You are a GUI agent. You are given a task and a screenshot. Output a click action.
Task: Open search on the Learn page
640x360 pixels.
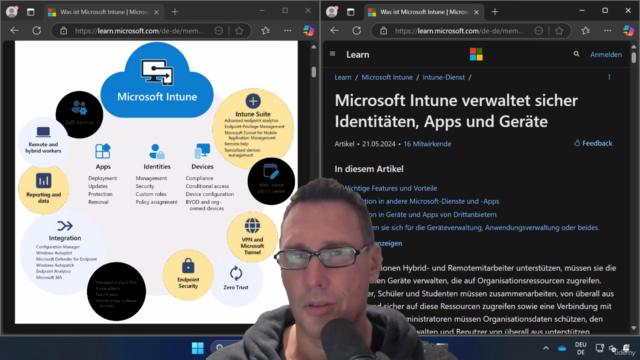point(576,54)
